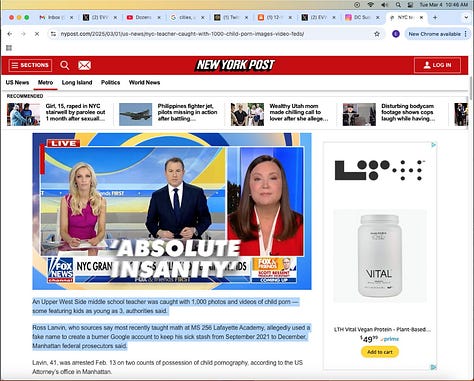Play the Fox News 'Absolute Insanity' video
This screenshot has width=474, height=381.
(x=172, y=211)
